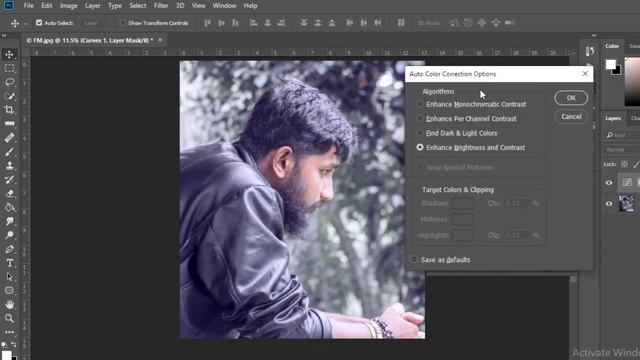
Task: Open the Filter menu
Action: [161, 6]
